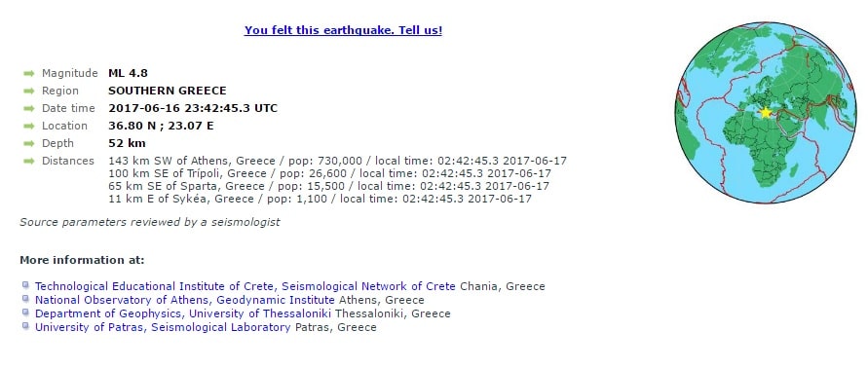Image resolution: width=868 pixels, height=368 pixels.
Task: Click bullet icon before Department of Geophysics link
Action: [25, 313]
